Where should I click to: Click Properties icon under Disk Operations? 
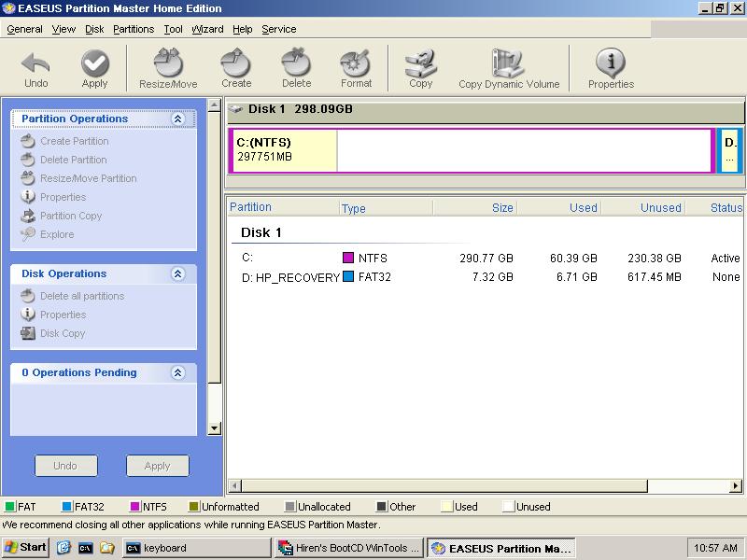[x=28, y=315]
